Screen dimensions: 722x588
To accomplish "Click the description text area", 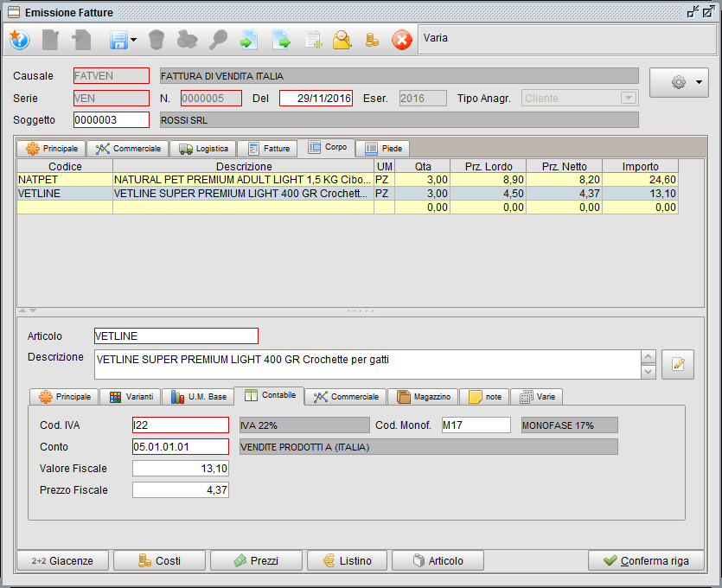I will point(367,364).
